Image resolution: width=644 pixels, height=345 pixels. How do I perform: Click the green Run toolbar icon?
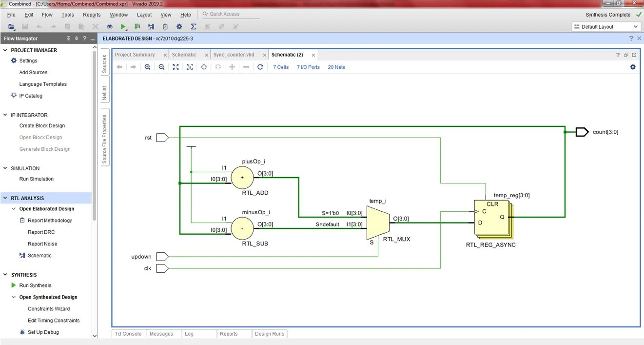tap(123, 26)
